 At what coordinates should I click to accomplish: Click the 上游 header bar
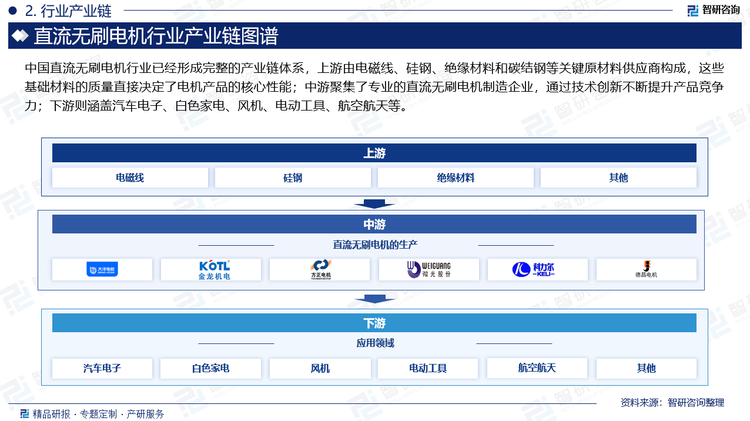(374, 153)
